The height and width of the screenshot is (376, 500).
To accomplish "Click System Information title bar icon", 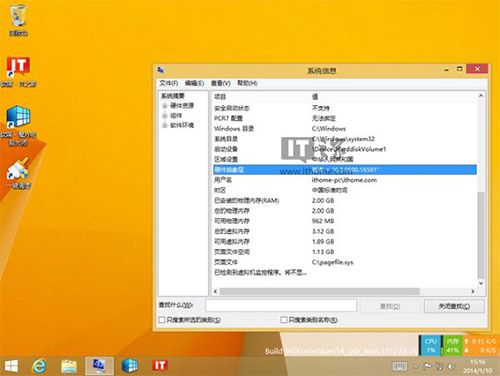I will [161, 70].
